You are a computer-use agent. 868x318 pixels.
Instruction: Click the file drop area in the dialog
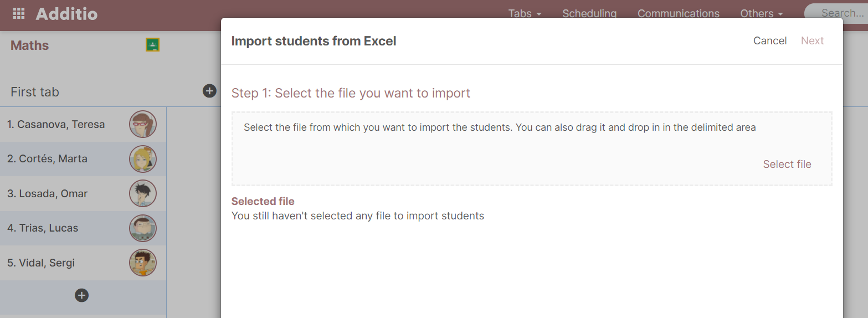coord(499,150)
